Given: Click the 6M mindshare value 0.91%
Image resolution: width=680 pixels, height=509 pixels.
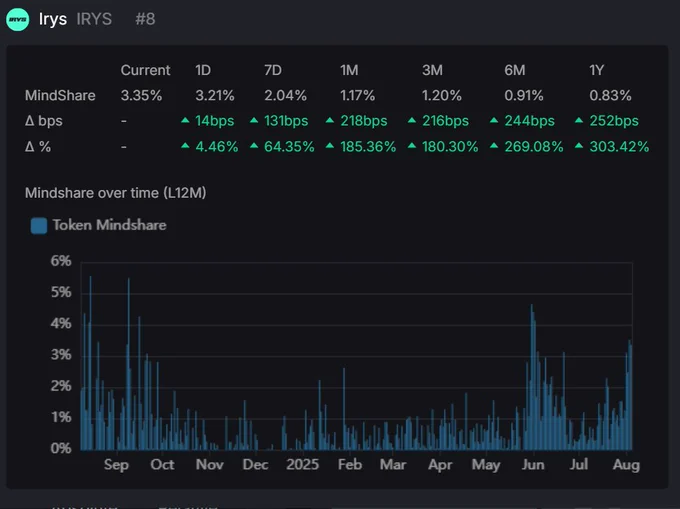Looking at the screenshot, I should [x=523, y=95].
